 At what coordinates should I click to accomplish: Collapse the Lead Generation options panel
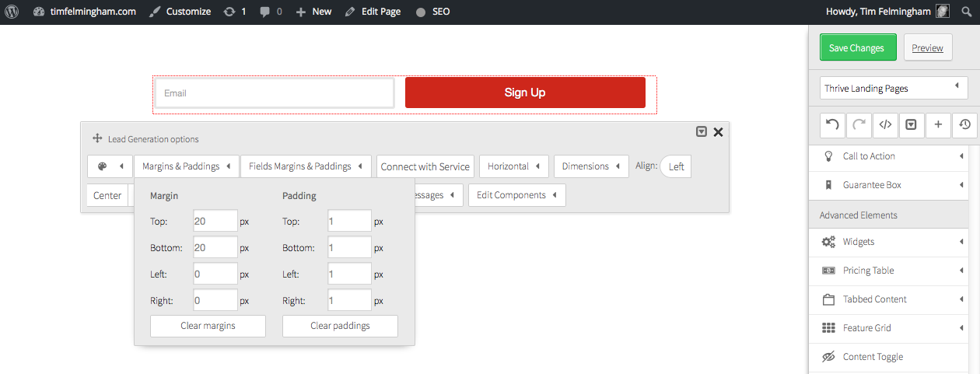click(702, 131)
